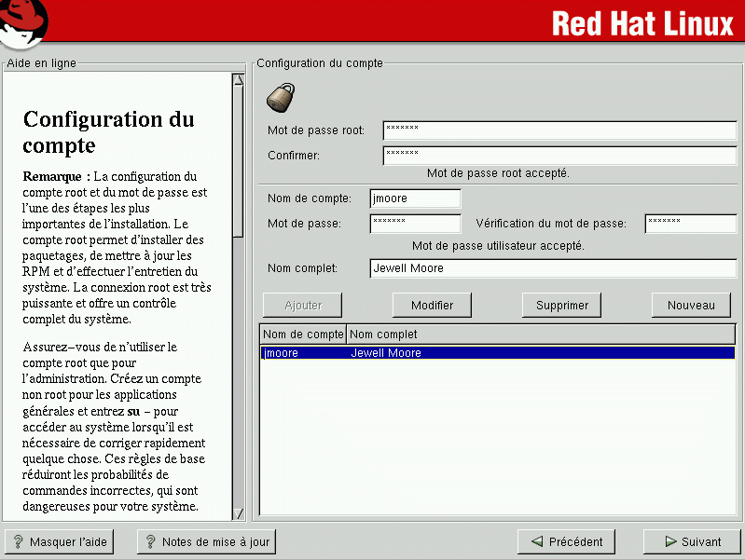Click the question mark icon on Notes de mise à jour
The image size is (745, 560).
[150, 541]
